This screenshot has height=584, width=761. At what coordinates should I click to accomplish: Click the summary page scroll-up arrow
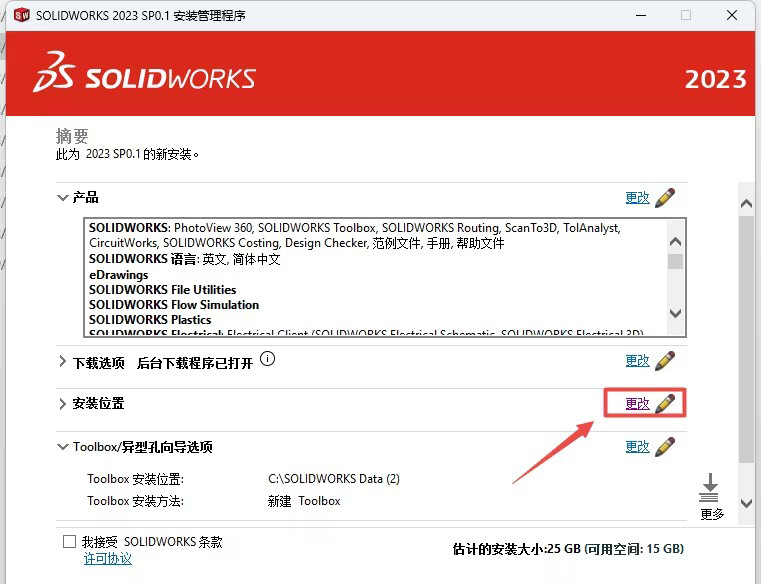coord(746,204)
